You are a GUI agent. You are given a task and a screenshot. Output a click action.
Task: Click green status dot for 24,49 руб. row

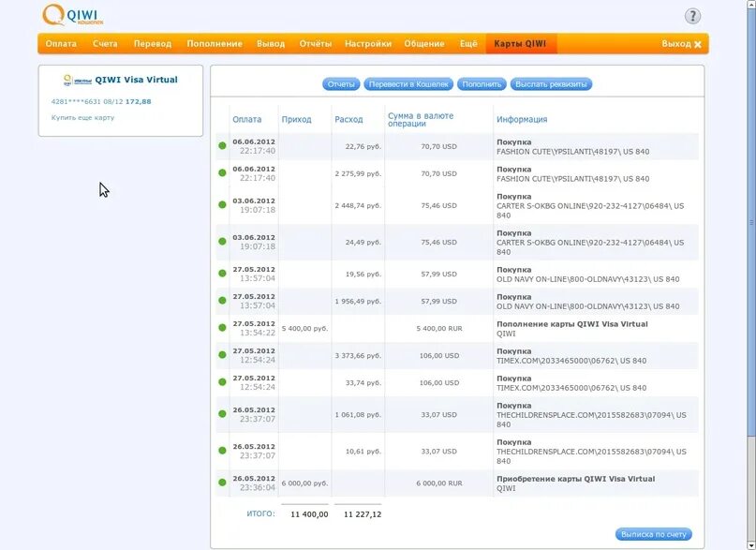click(x=222, y=241)
